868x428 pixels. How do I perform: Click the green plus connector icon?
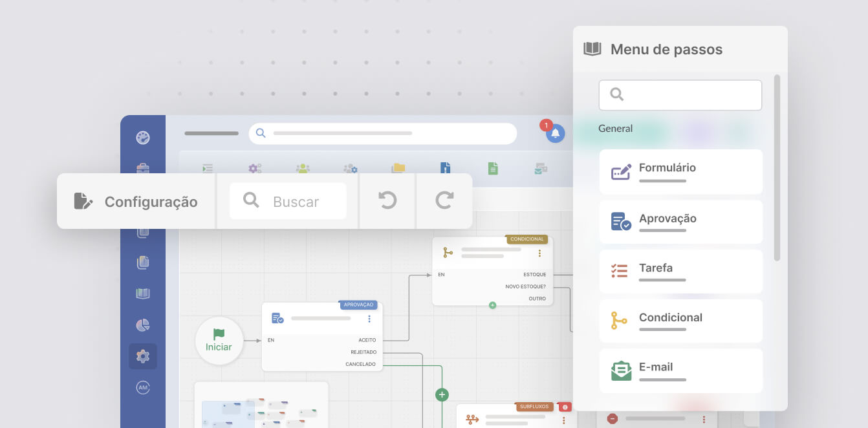coord(442,394)
